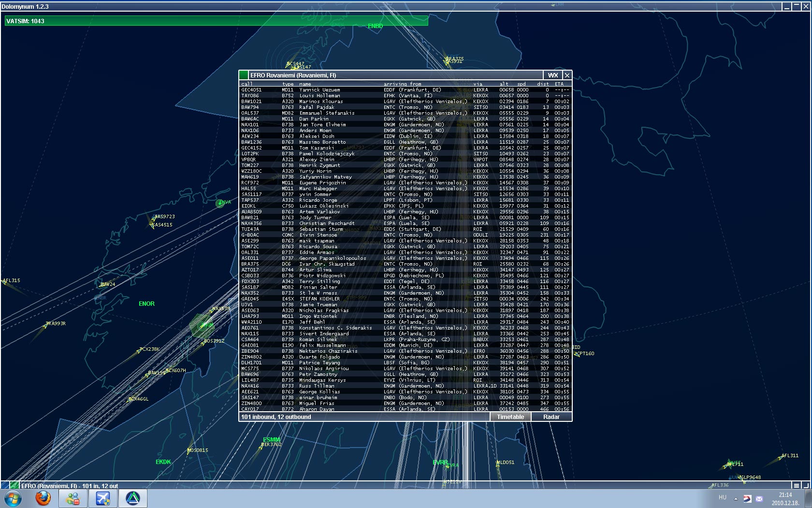
Task: Select the LOT2PK flight row
Action: click(406, 154)
